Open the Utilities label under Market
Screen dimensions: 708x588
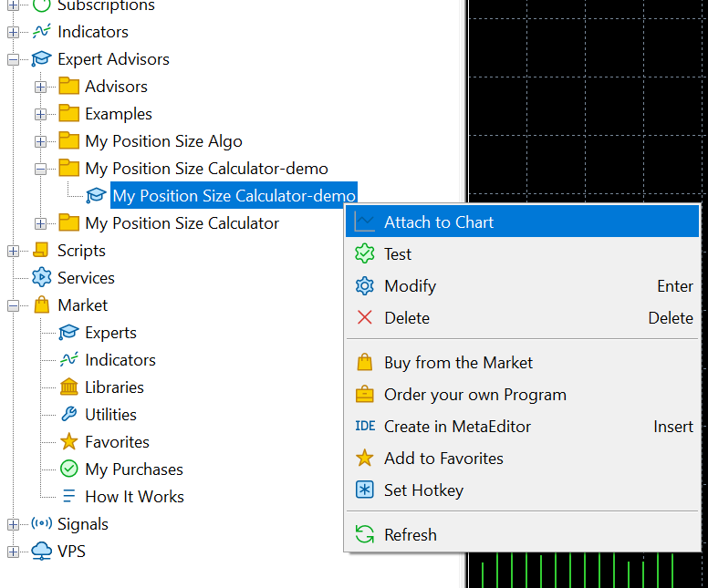110,414
